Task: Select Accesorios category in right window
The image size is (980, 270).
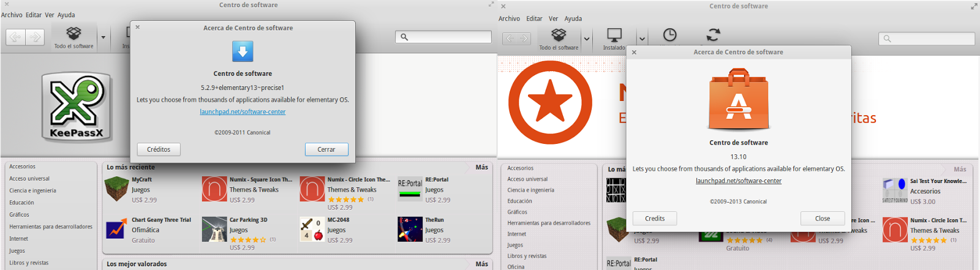Action: pos(521,168)
